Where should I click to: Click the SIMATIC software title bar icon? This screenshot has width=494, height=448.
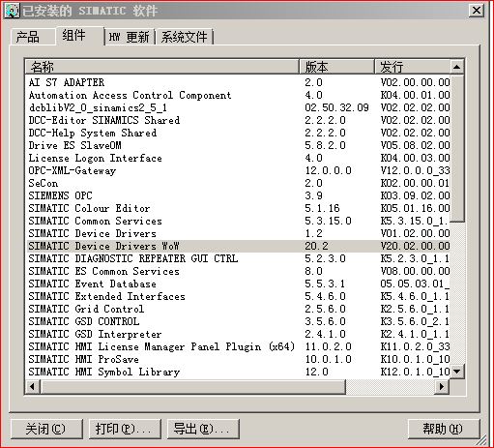tap(12, 11)
